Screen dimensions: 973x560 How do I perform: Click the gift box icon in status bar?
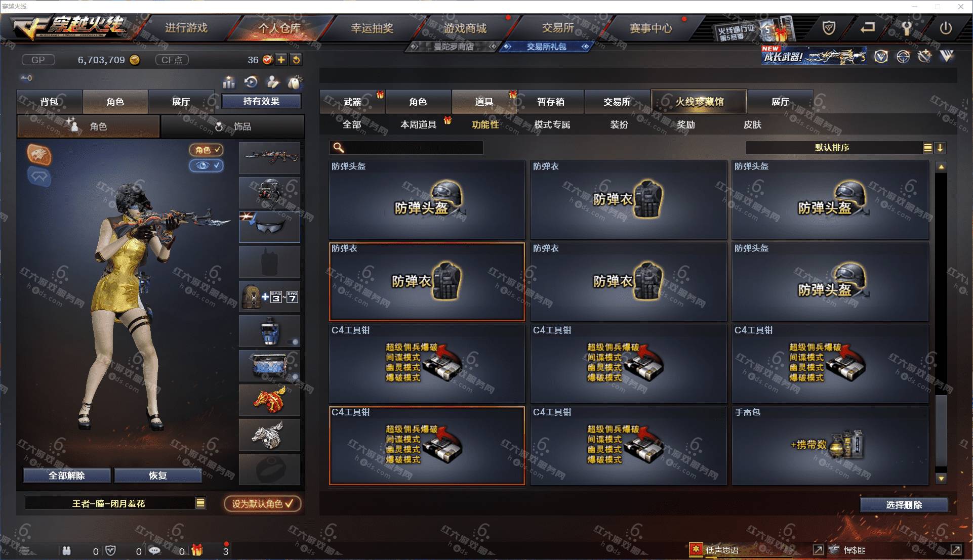(197, 550)
